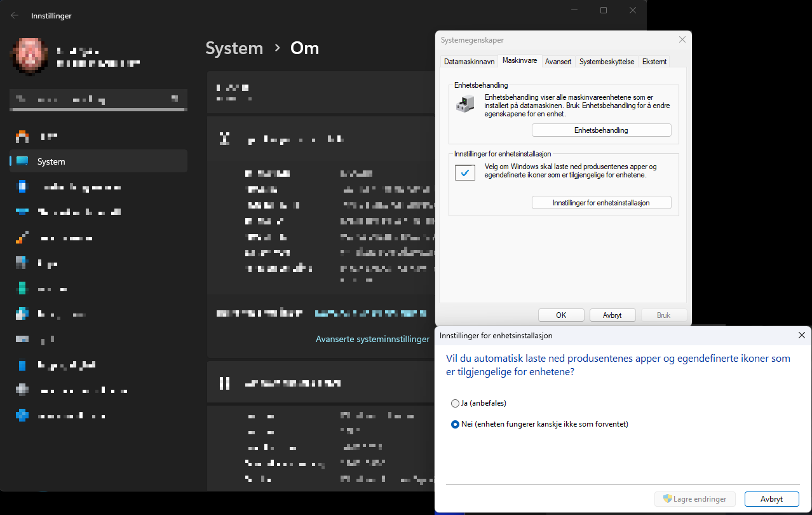Open the Home icon above System in sidebar
The height and width of the screenshot is (515, 812).
click(23, 136)
